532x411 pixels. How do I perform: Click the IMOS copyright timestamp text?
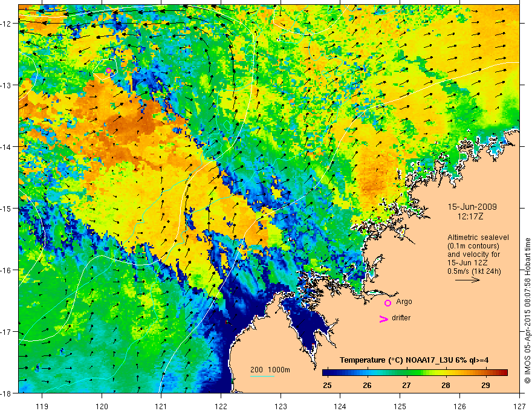click(x=527, y=311)
